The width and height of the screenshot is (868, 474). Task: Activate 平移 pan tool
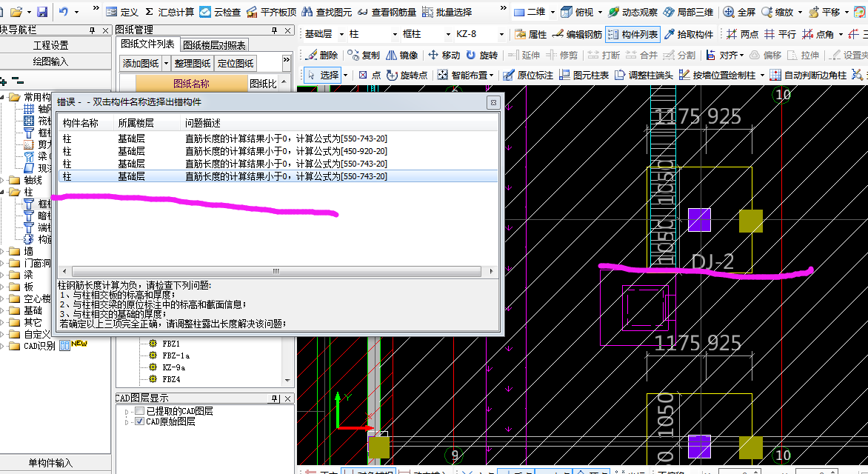[824, 12]
